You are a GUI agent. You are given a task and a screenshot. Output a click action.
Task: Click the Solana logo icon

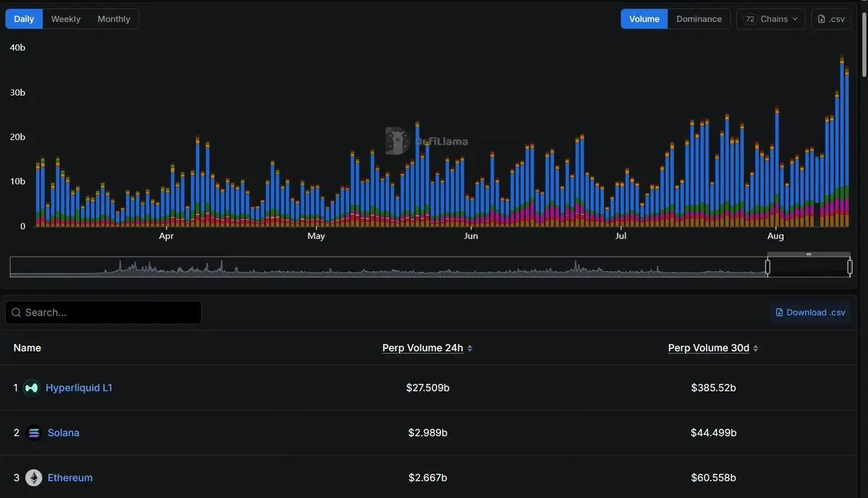pyautogui.click(x=34, y=433)
